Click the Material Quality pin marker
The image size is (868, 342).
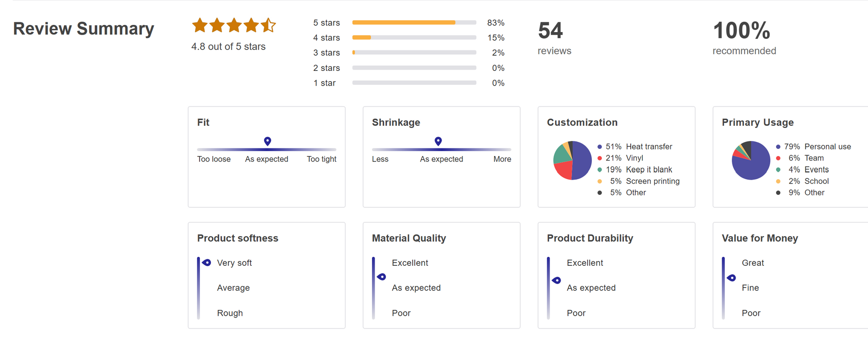coord(381,277)
